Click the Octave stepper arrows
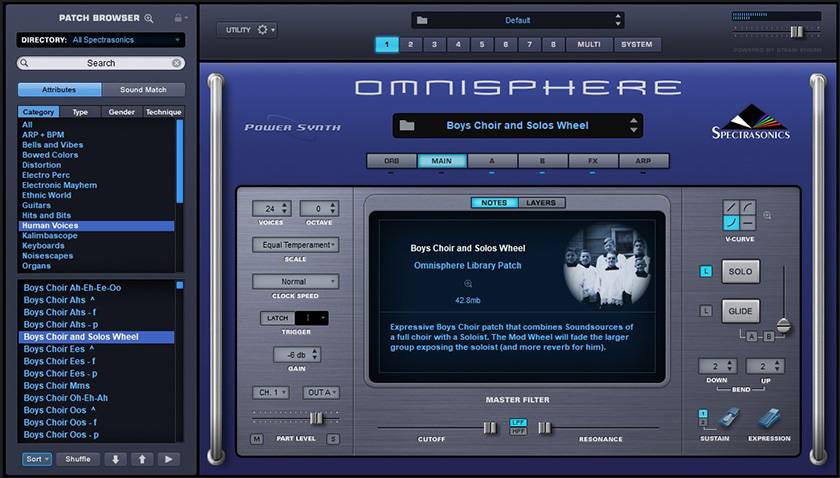Screen dimensions: 840x478 [x=333, y=208]
